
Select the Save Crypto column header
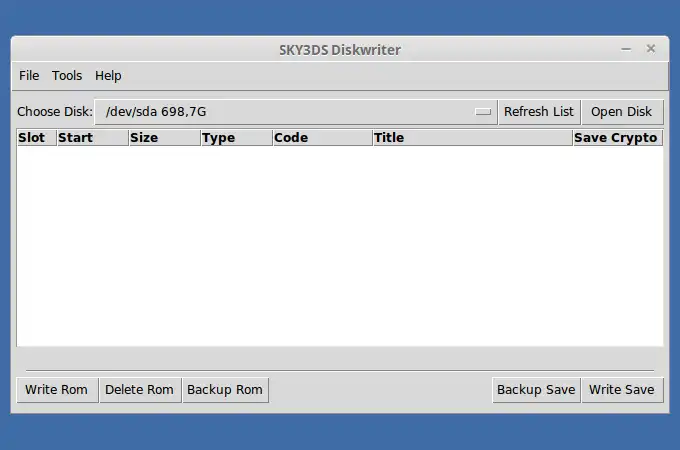(618, 137)
